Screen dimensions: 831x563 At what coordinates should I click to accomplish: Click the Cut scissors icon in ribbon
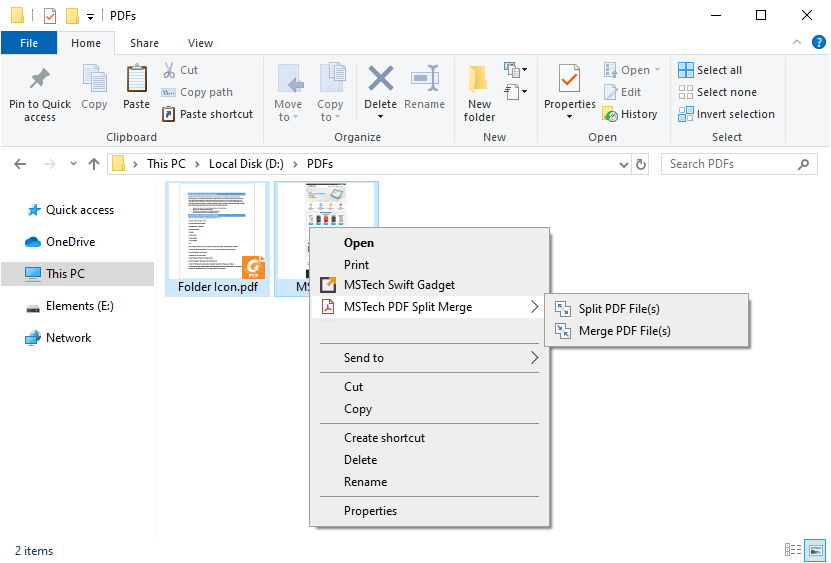pos(169,70)
